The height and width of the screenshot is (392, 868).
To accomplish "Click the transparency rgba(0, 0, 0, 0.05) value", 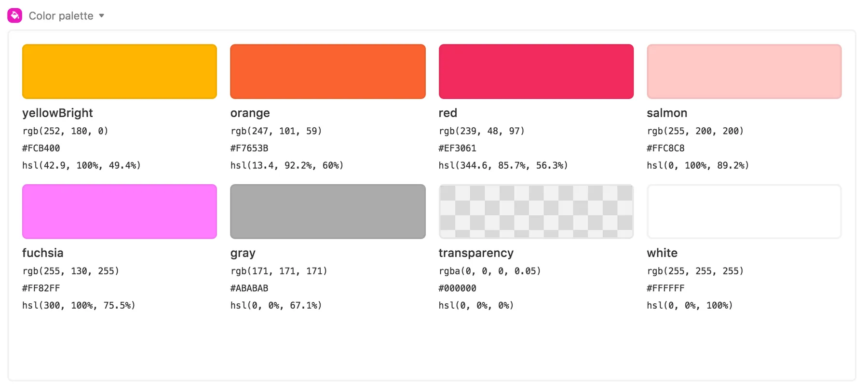I will 489,271.
